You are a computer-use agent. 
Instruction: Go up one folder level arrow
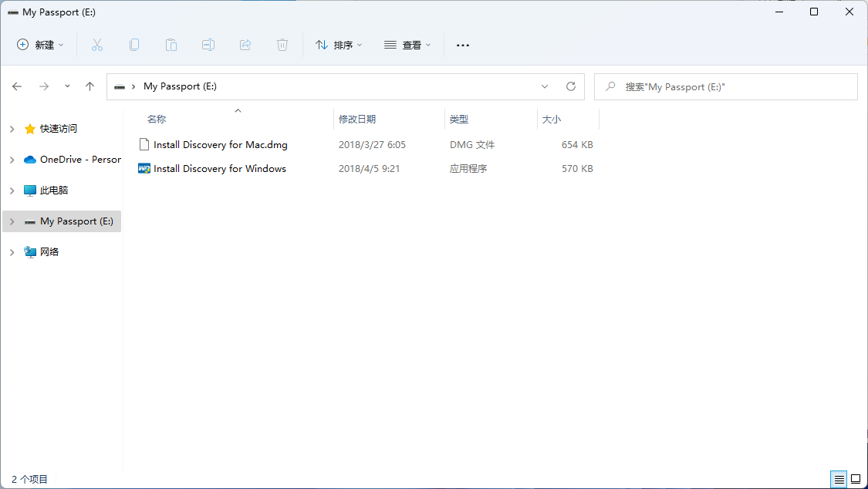pos(90,86)
